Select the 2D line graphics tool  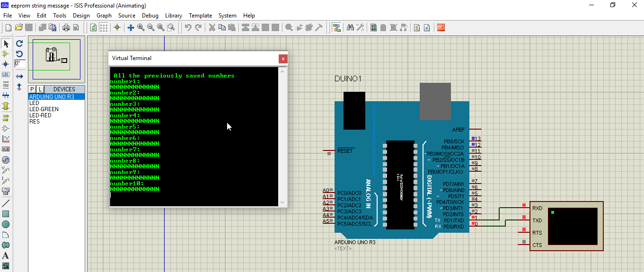pos(6,203)
